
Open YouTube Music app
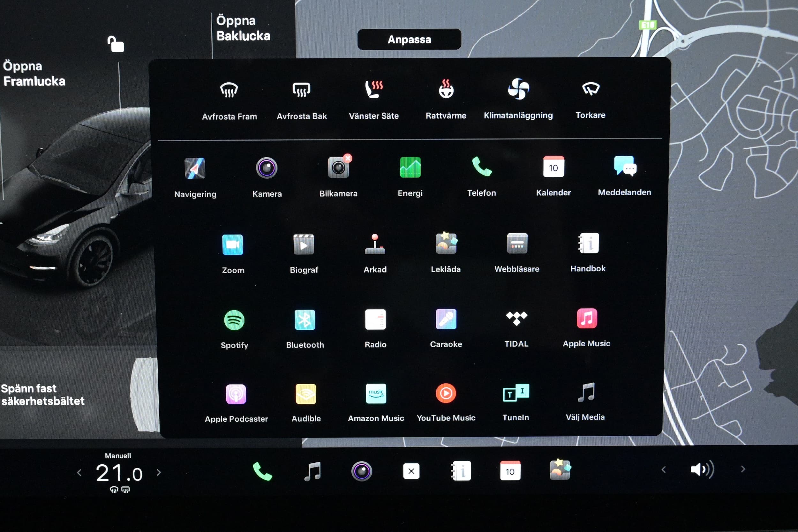tap(446, 393)
